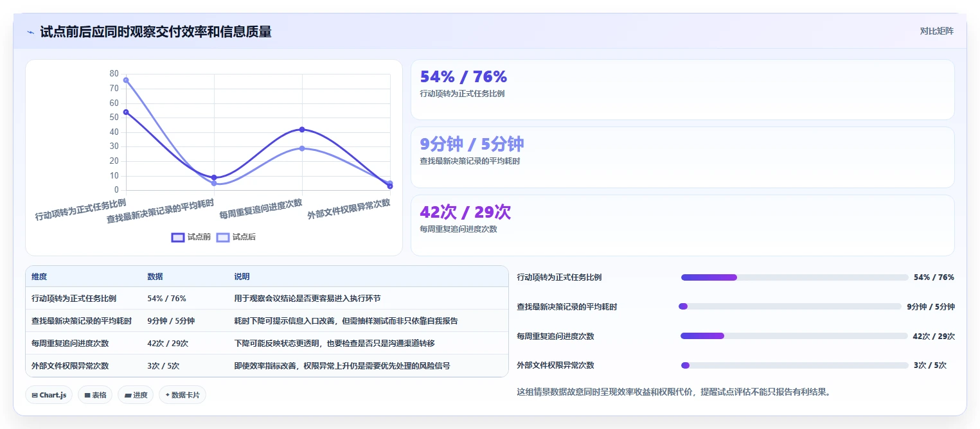Click progress bar for 行动项转为正式任务比例
Screen dimensions: 980x429
(794, 277)
